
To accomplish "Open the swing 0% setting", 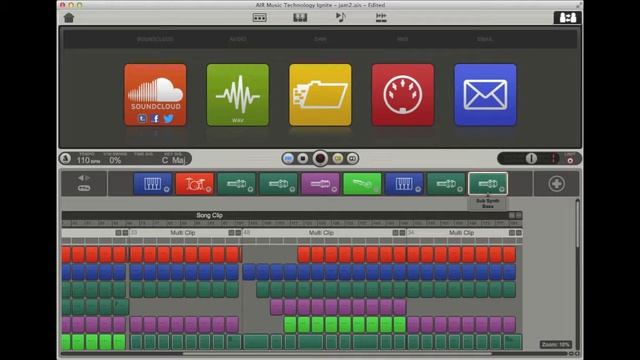I will 115,160.
